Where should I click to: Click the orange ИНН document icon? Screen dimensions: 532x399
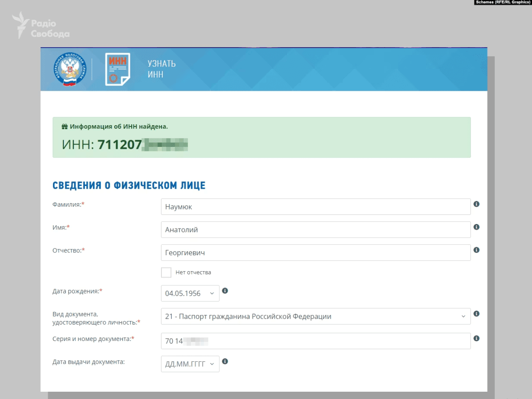[117, 69]
